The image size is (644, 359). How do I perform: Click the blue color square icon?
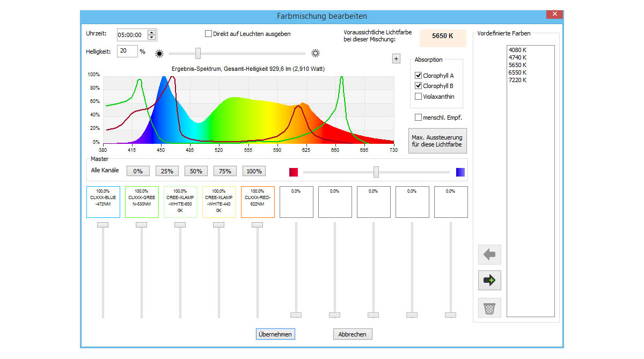pos(460,172)
